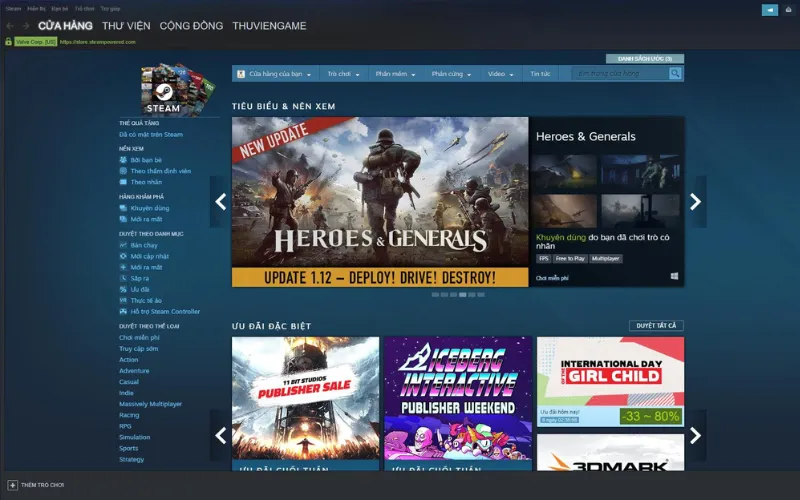Click the store.steampowered.com URL text
Viewport: 800px width, 500px height.
point(98,42)
